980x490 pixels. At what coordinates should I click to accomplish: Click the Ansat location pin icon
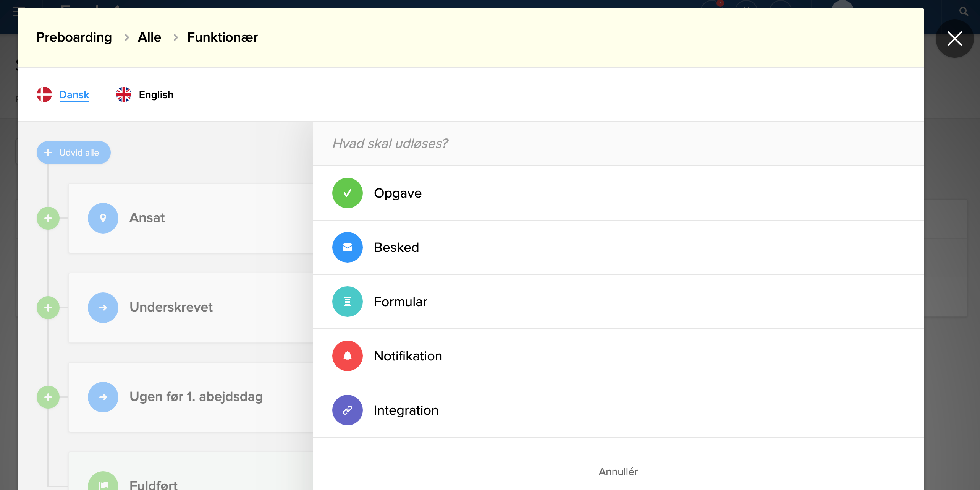(x=103, y=218)
